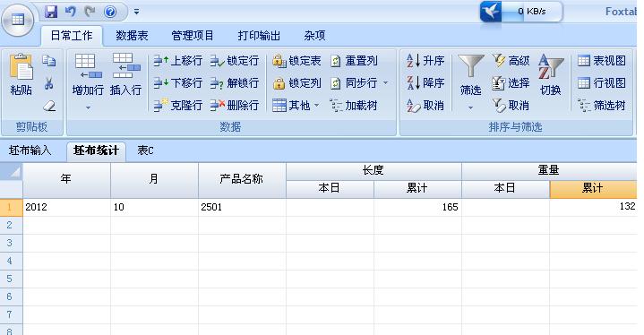Save using the floppy disk icon
The image size is (644, 335).
click(x=51, y=12)
